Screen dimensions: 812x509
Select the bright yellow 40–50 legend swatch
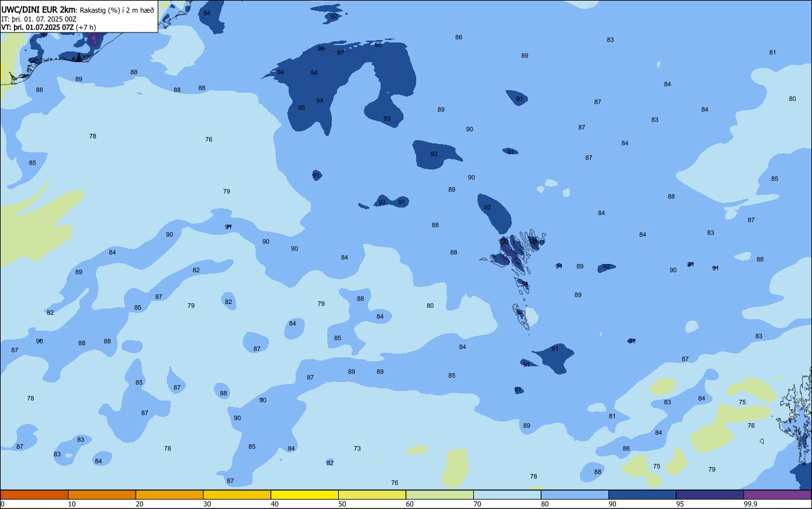click(304, 494)
